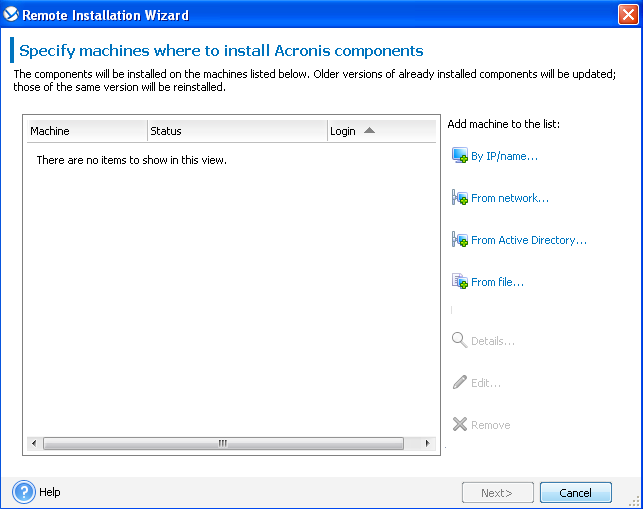Click the Remove X icon
643x509 pixels.
460,424
